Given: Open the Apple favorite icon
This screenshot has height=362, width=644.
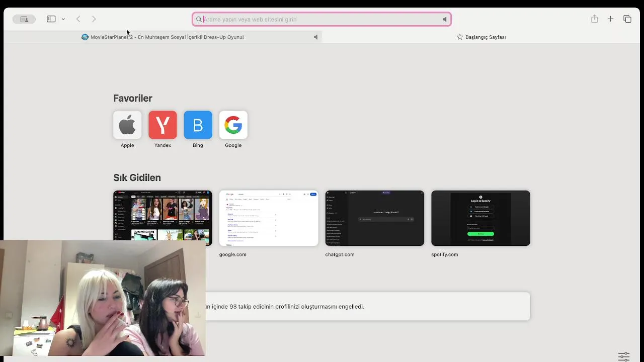Looking at the screenshot, I should tap(127, 125).
